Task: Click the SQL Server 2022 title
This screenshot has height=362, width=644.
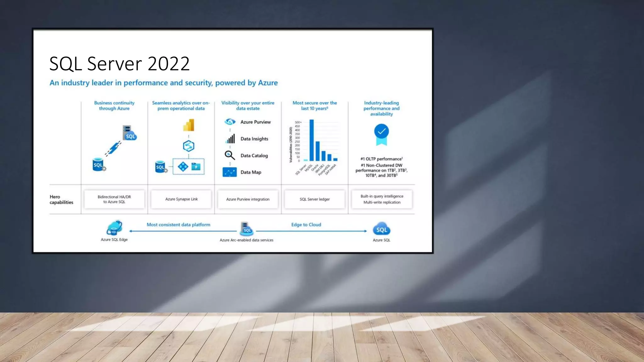Action: [119, 63]
